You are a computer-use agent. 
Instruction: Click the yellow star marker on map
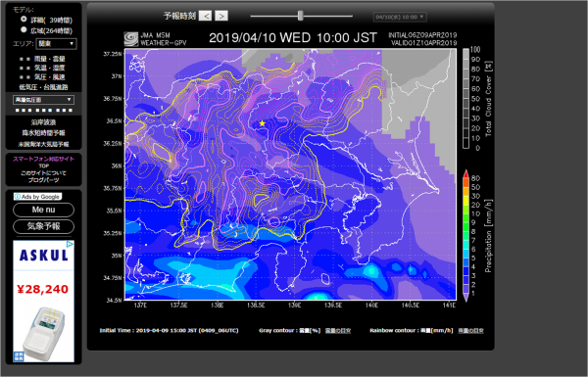[262, 123]
